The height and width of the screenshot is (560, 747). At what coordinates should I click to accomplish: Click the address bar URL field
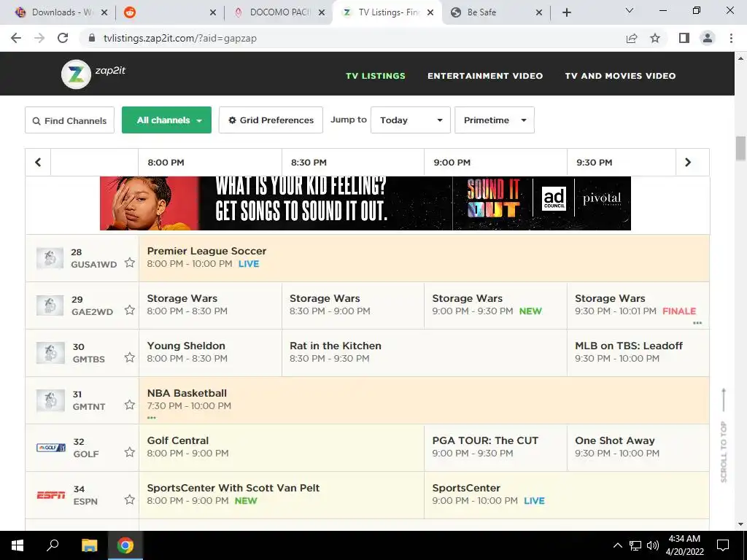(352, 38)
